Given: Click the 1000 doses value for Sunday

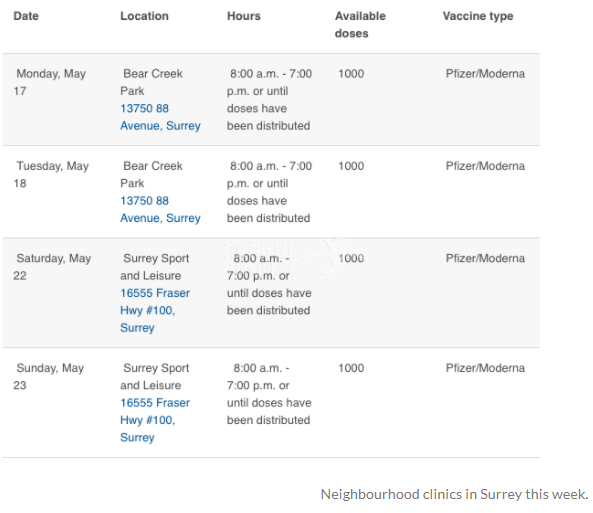Looking at the screenshot, I should (x=351, y=368).
